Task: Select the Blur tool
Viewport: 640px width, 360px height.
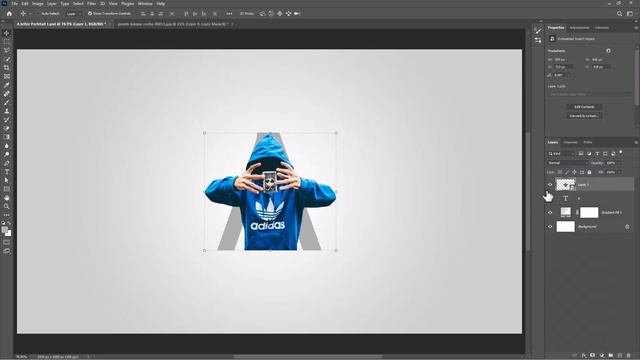Action: click(x=7, y=146)
